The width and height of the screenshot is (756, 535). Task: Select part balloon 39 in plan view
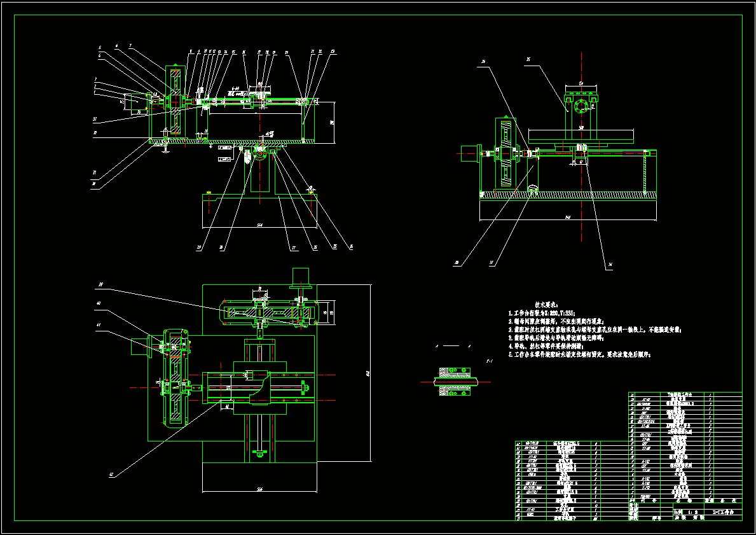tap(101, 285)
